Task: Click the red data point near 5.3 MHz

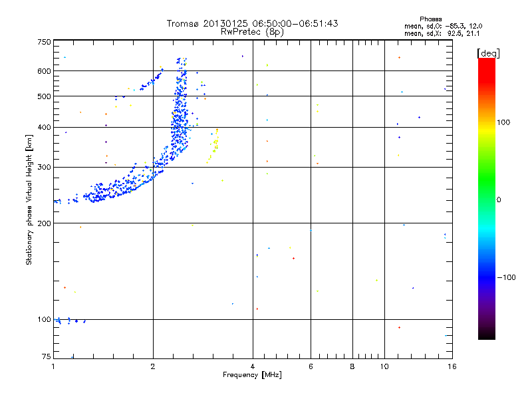Action: click(x=293, y=258)
